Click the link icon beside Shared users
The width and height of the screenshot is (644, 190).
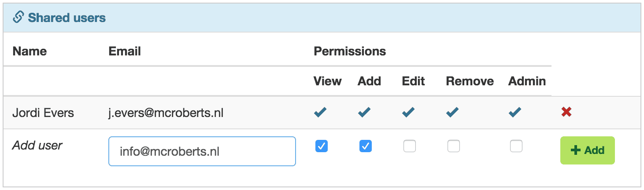[18, 18]
